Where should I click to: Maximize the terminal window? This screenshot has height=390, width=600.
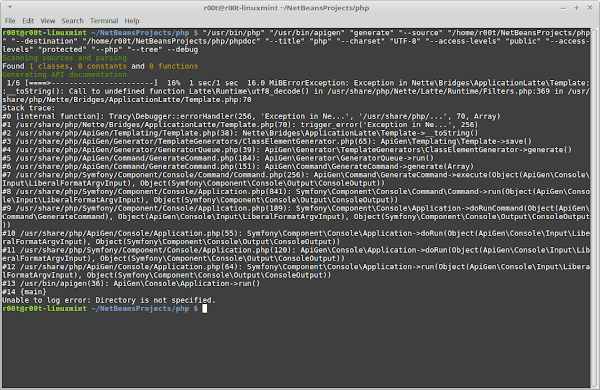click(576, 8)
